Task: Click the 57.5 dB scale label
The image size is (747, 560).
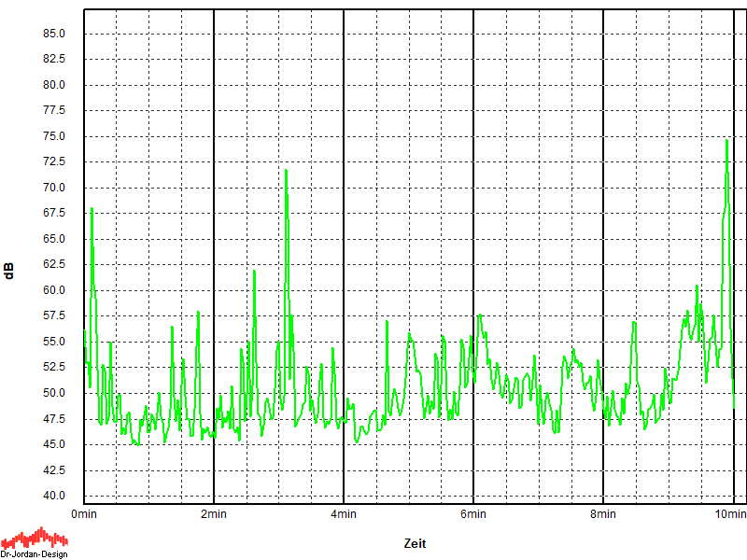Action: point(54,316)
